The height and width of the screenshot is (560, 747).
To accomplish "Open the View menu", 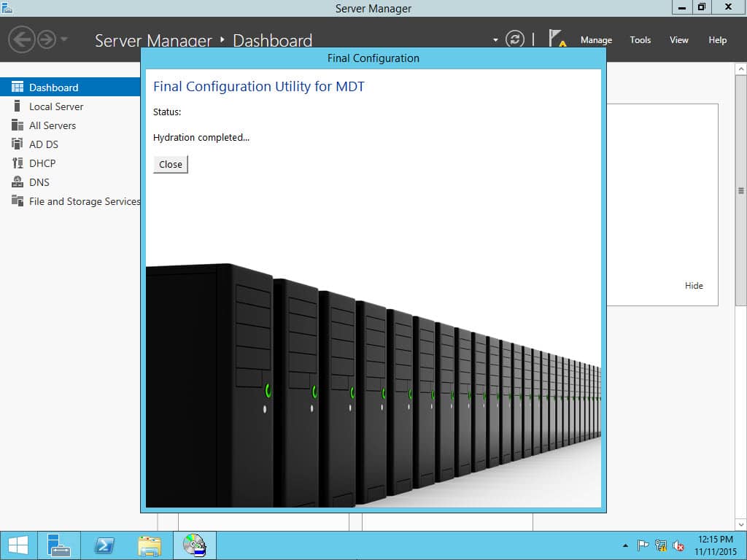I will pyautogui.click(x=678, y=40).
